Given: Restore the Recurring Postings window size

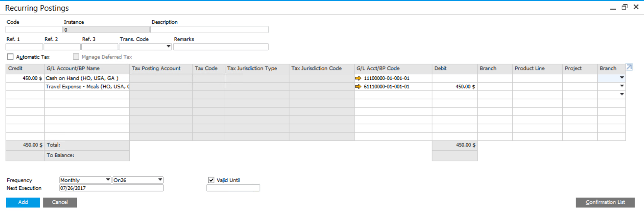Looking at the screenshot, I should click(x=625, y=7).
